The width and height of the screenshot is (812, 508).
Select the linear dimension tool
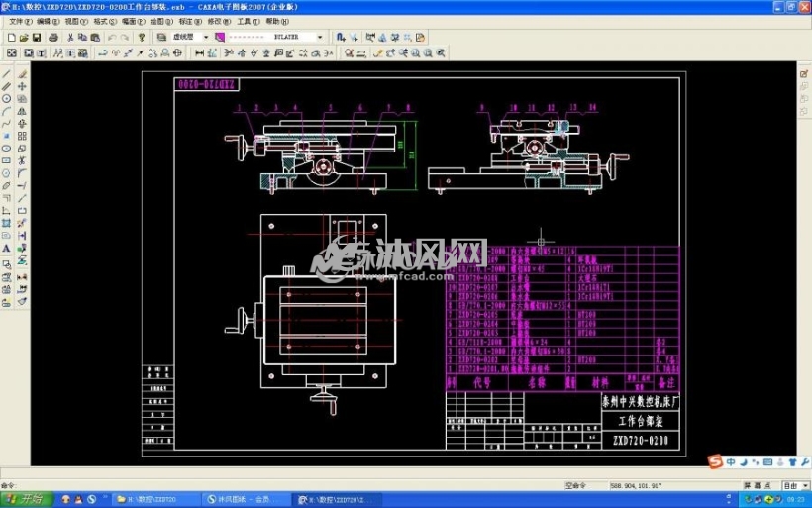point(199,52)
